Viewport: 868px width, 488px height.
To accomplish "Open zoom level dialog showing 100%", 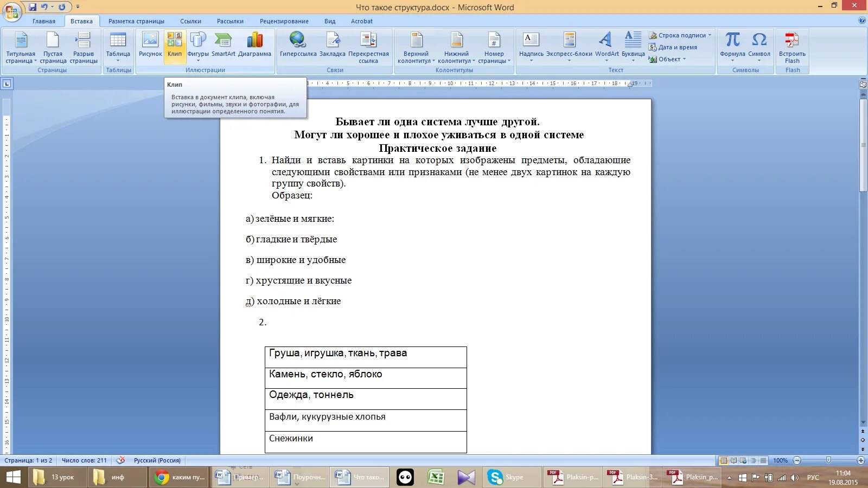I will click(x=780, y=460).
